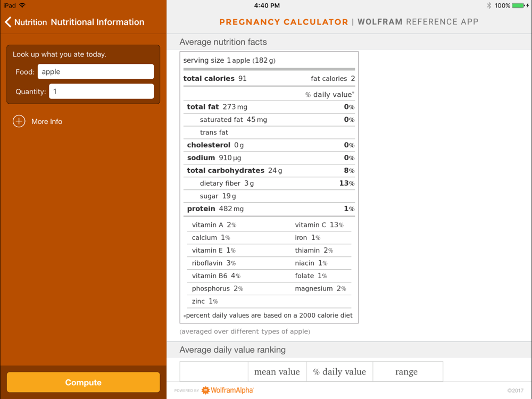Screen dimensions: 532x399
Task: Select the trans fat row
Action: point(269,132)
